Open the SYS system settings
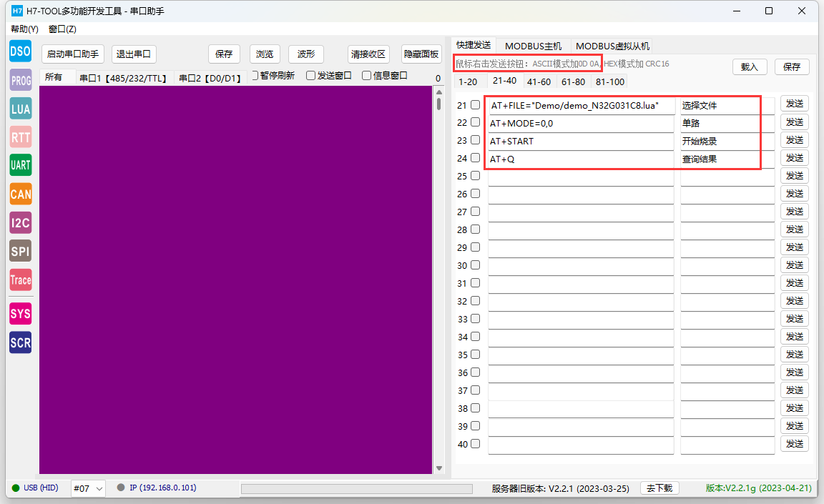The width and height of the screenshot is (824, 504). click(x=21, y=314)
